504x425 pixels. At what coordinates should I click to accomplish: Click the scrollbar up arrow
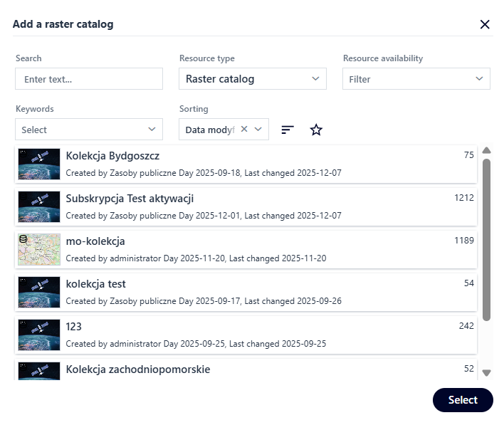point(487,150)
